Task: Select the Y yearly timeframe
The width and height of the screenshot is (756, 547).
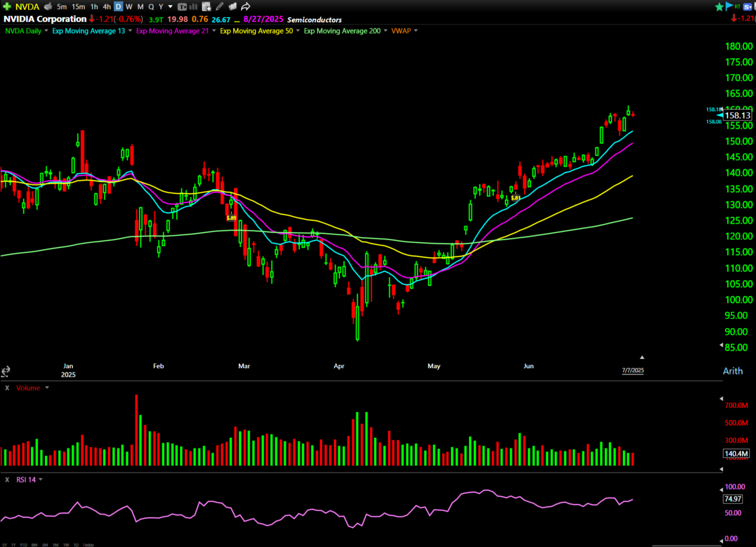Action: point(161,7)
